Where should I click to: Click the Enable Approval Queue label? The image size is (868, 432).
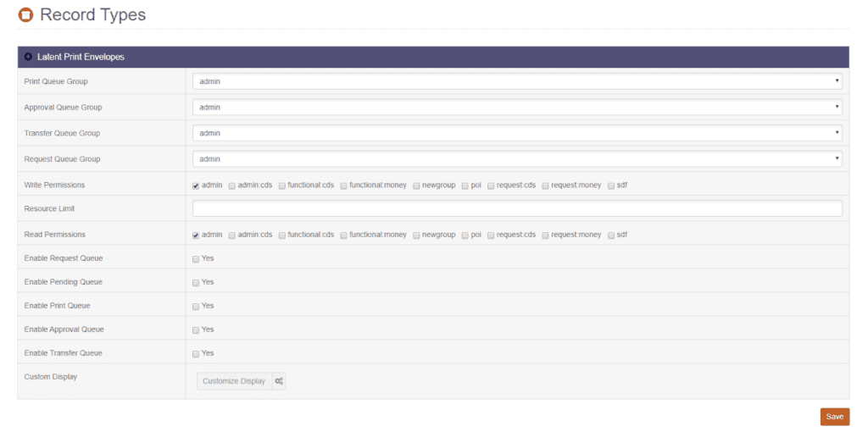coord(64,330)
